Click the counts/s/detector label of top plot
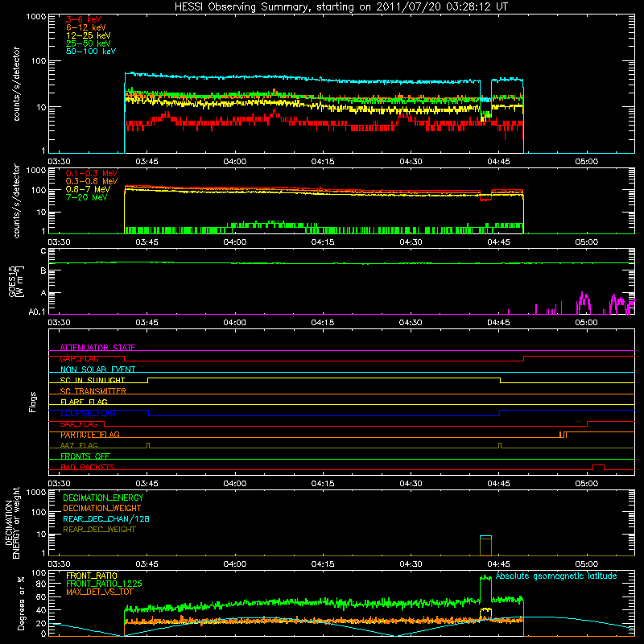Image resolution: width=644 pixels, height=644 pixels. pos(16,84)
